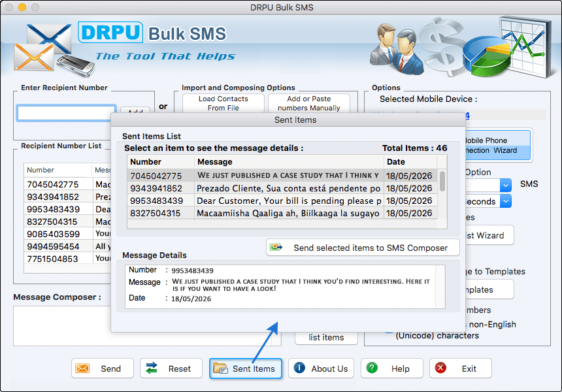Click the businessmen graphic in header
The width and height of the screenshot is (562, 392).
[396, 48]
